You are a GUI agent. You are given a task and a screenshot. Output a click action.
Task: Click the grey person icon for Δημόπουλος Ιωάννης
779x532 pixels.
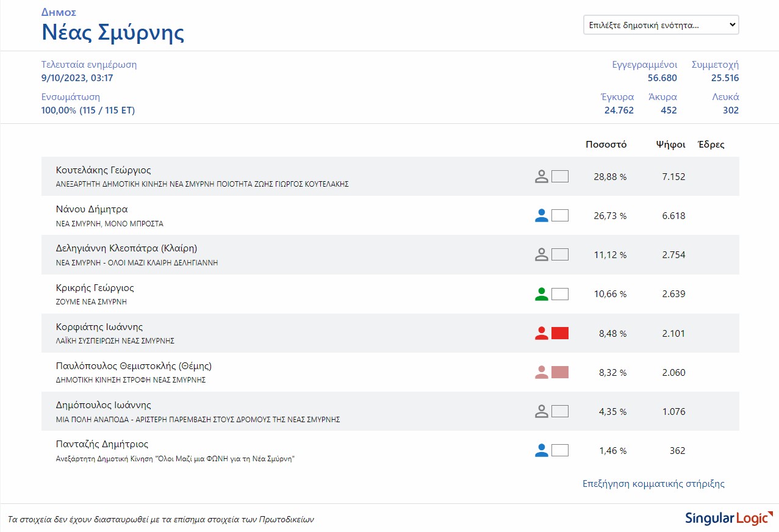[x=541, y=411]
